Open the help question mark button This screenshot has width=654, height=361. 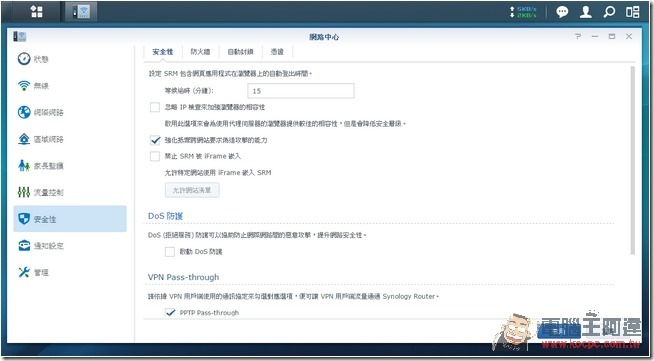[578, 36]
